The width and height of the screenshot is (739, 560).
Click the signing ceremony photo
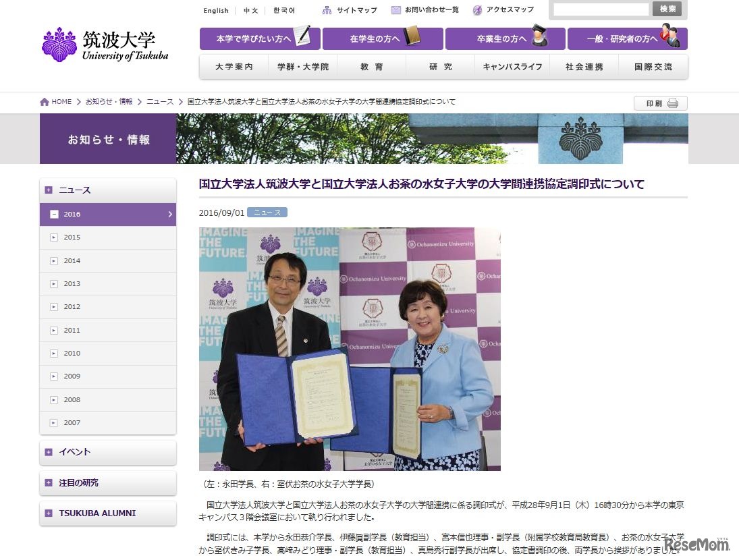coord(350,349)
